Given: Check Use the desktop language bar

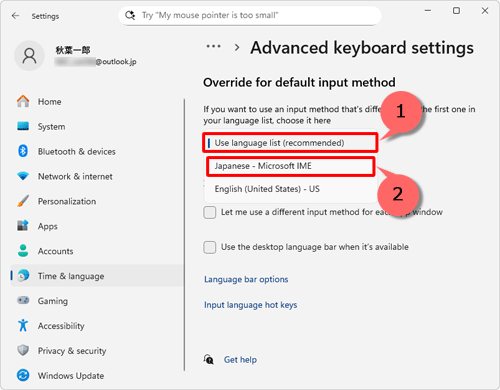Looking at the screenshot, I should click(x=210, y=247).
